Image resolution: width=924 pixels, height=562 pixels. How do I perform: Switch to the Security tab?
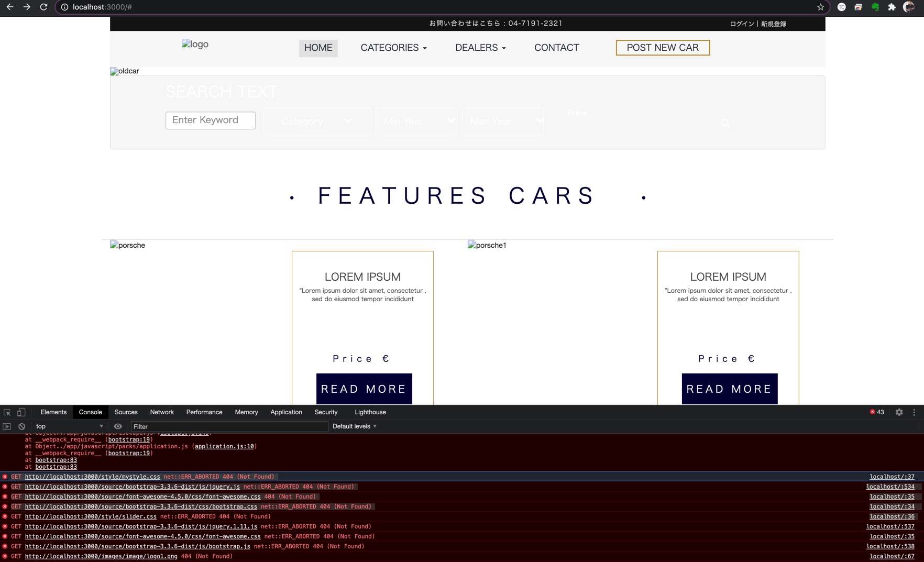tap(326, 412)
